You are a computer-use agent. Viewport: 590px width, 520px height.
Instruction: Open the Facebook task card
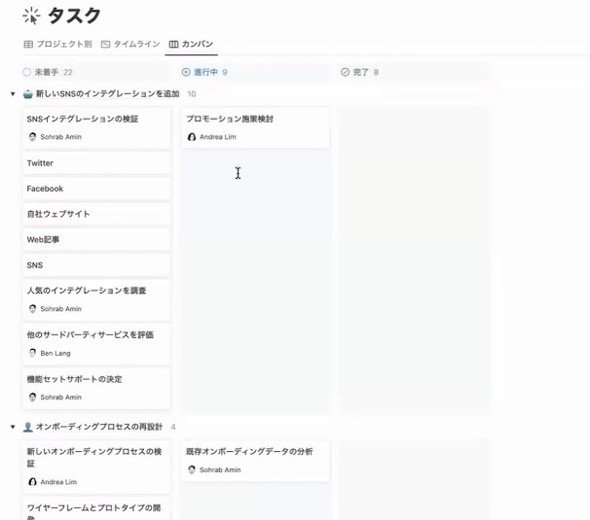(97, 189)
